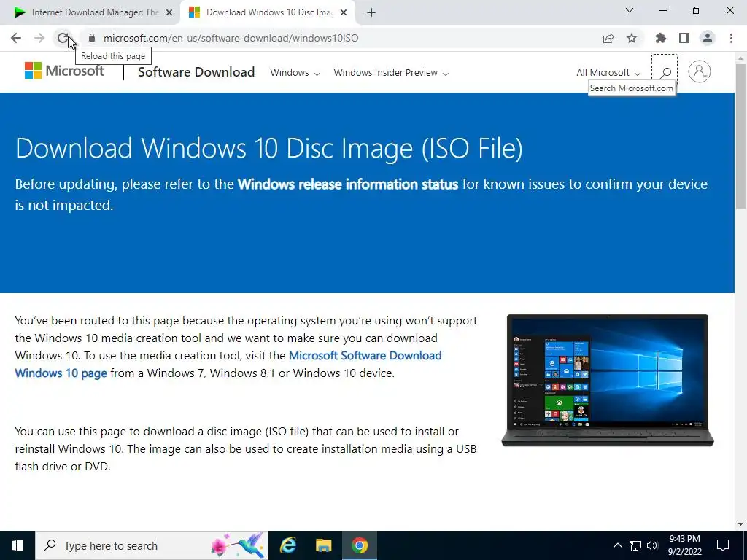Click the page vertical scrollbar thumb
Viewport: 747px width, 560px height.
coord(741,135)
